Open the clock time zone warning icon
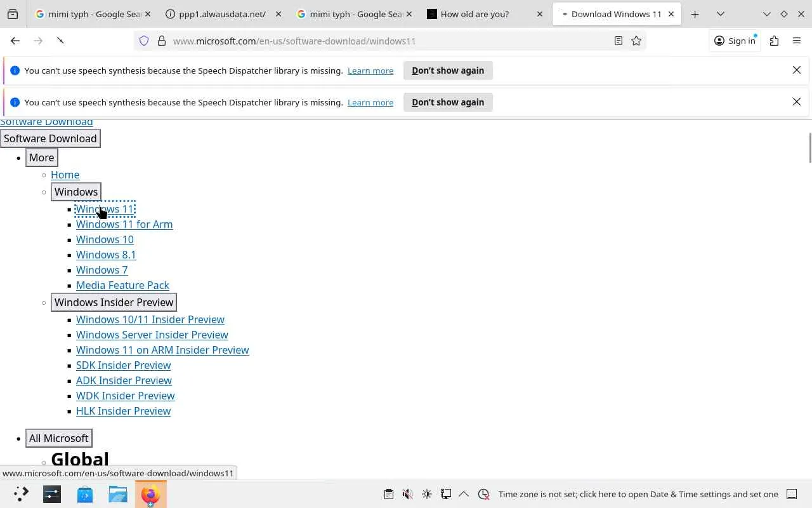The height and width of the screenshot is (508, 812). tap(484, 494)
